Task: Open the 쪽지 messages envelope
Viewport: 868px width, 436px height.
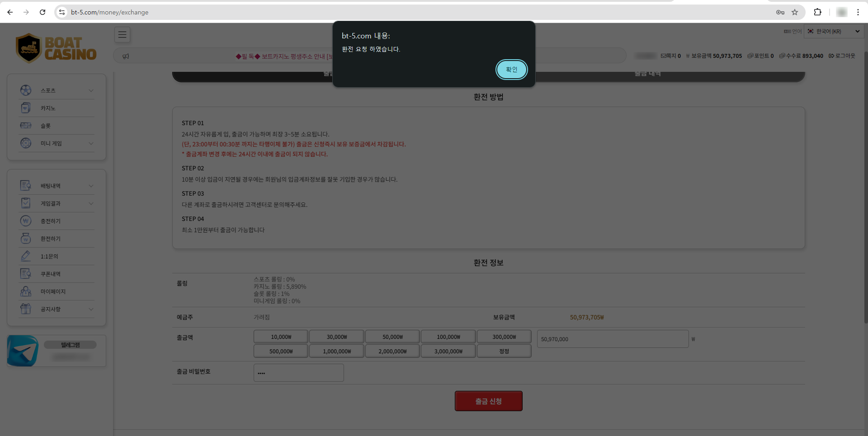Action: [x=671, y=56]
